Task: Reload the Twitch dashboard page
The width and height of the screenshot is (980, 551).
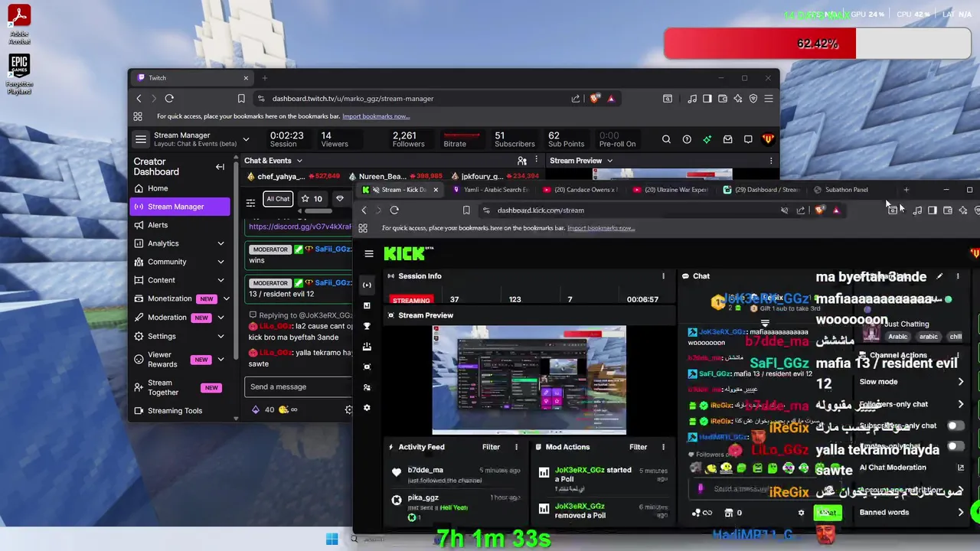Action: tap(169, 98)
